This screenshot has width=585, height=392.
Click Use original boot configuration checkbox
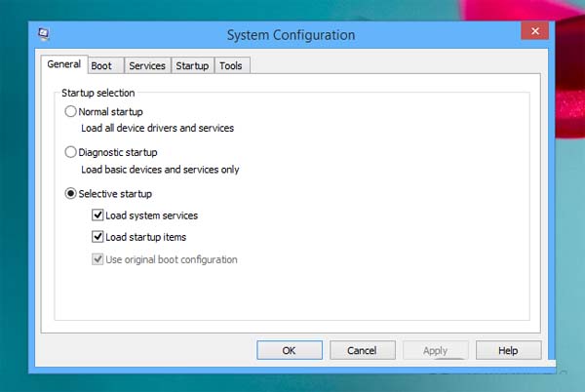tap(97, 259)
